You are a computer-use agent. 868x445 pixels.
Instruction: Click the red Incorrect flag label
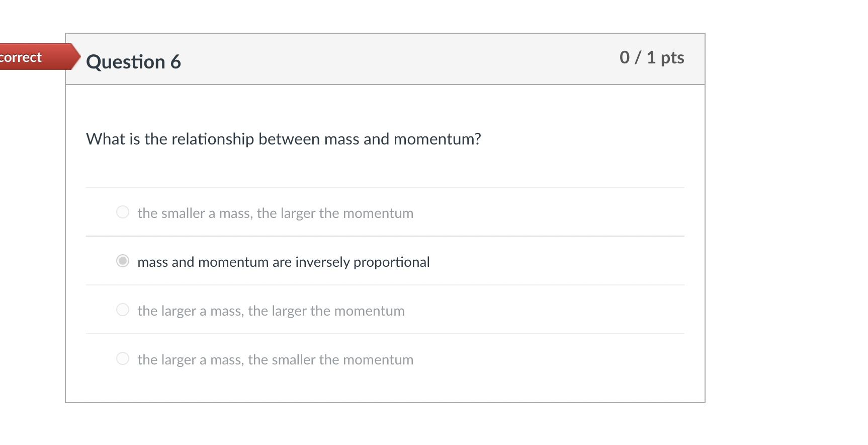click(23, 57)
